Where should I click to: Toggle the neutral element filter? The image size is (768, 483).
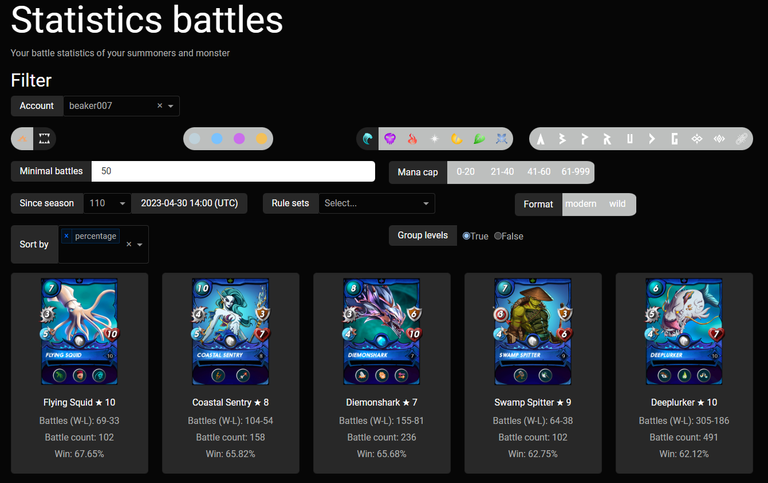coord(501,139)
